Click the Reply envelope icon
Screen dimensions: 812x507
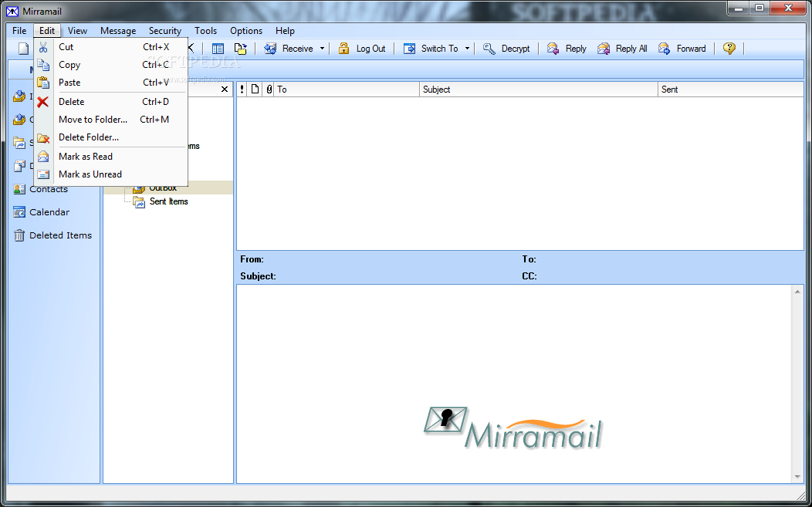(553, 49)
